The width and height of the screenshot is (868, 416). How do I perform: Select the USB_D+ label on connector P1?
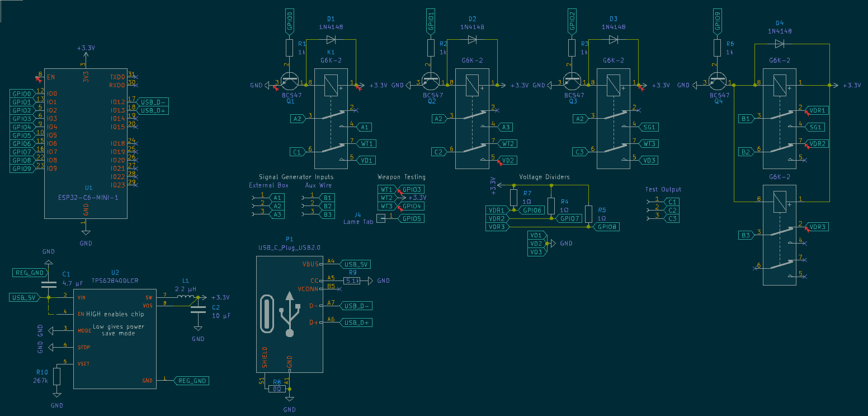click(x=355, y=322)
